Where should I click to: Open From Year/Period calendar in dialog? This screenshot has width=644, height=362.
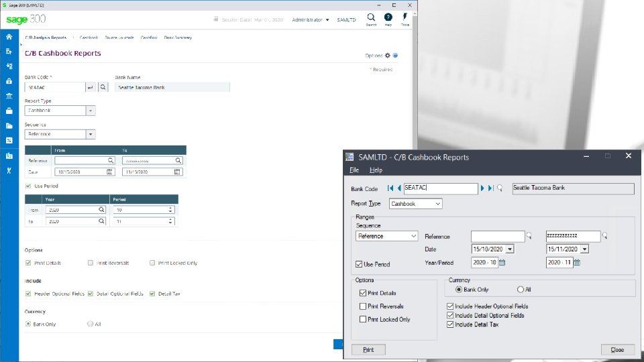point(502,262)
